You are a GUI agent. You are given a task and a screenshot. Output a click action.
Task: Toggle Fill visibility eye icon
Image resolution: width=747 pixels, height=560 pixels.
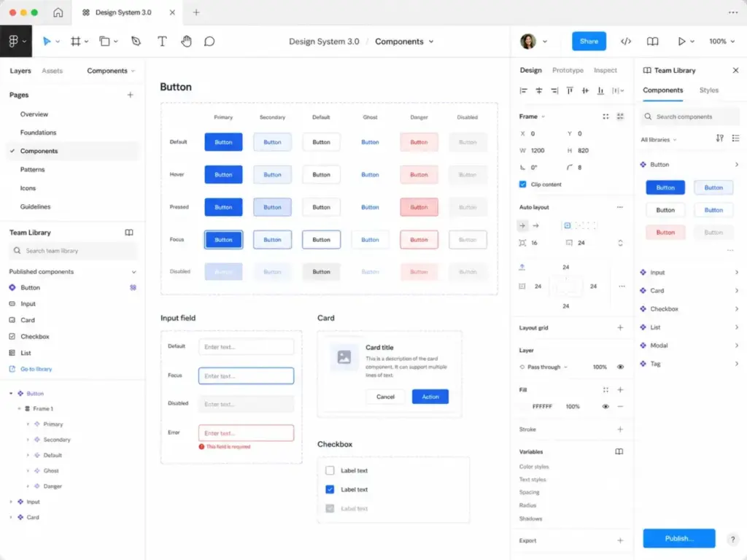(605, 407)
